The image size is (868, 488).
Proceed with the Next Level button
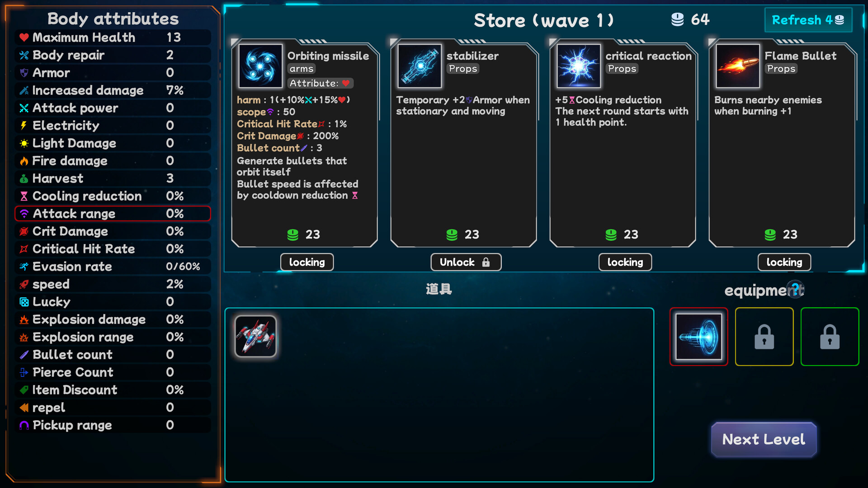point(764,439)
